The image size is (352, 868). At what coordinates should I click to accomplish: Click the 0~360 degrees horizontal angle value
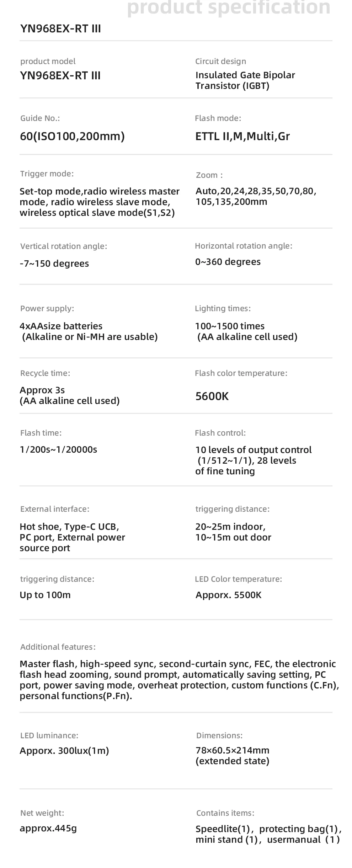(x=228, y=262)
